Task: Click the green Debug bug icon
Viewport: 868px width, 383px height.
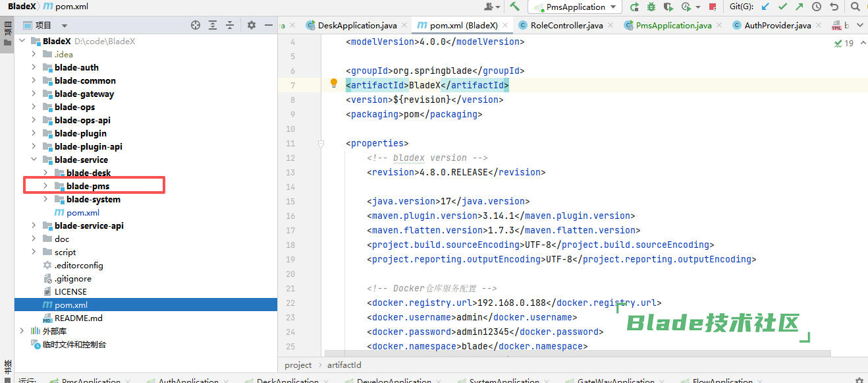Action: pyautogui.click(x=651, y=7)
